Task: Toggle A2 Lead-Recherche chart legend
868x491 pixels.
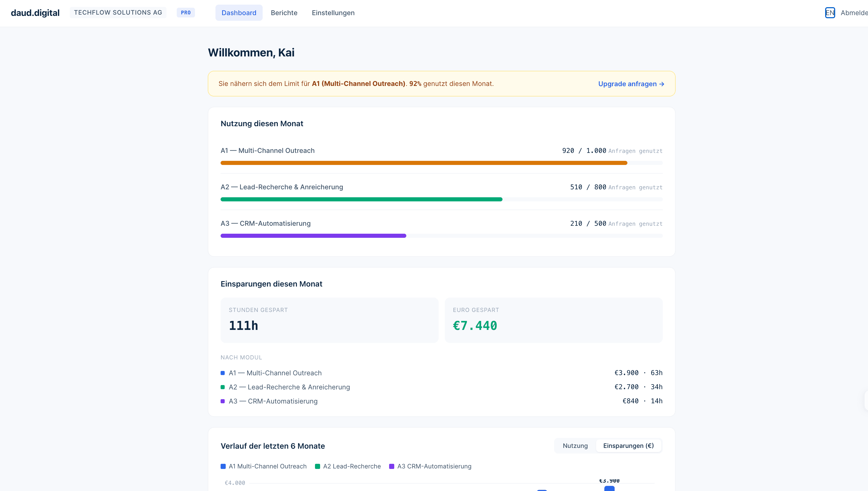Action: [348, 466]
